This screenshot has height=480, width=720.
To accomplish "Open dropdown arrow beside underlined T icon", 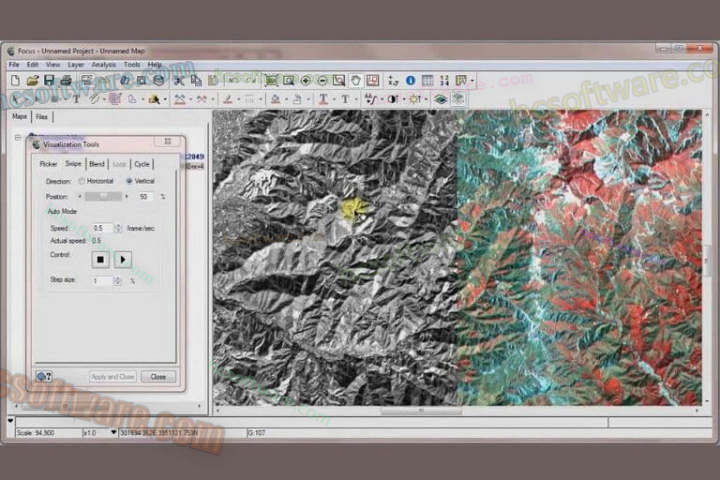I will (334, 100).
